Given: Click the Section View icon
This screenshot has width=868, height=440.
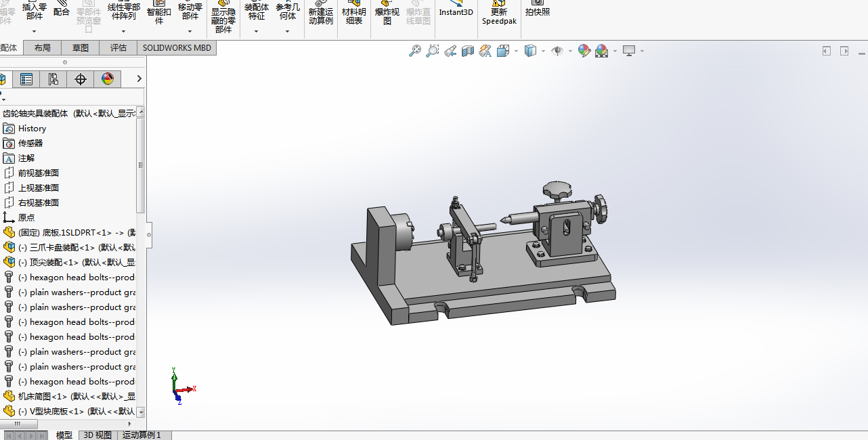Looking at the screenshot, I should click(x=468, y=51).
